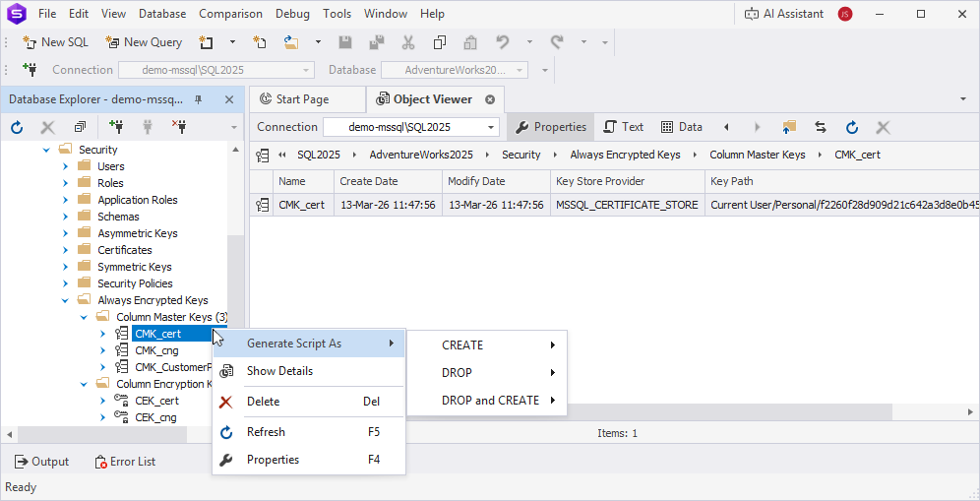Click Database Explorer red disconnect plug icon
980x501 pixels.
[x=179, y=128]
